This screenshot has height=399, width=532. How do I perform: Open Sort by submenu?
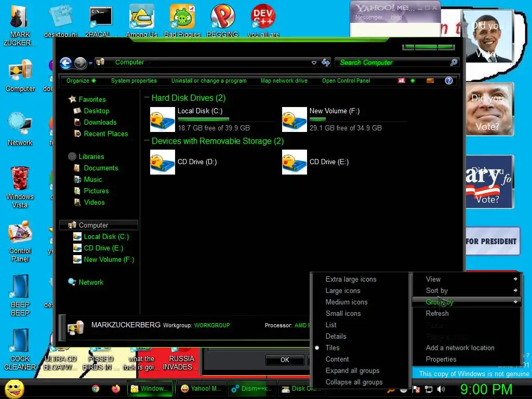[x=466, y=291]
